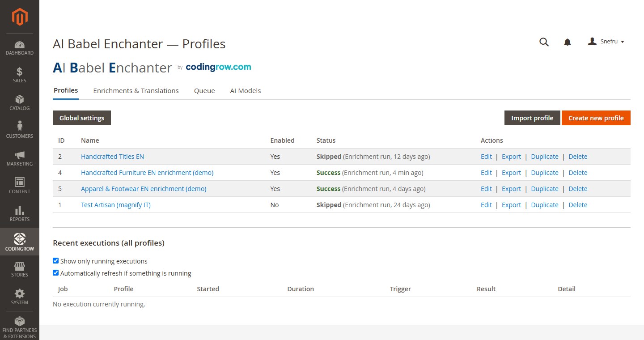644x340 pixels.
Task: Export the Handcrafted Furniture EN profile
Action: click(511, 173)
